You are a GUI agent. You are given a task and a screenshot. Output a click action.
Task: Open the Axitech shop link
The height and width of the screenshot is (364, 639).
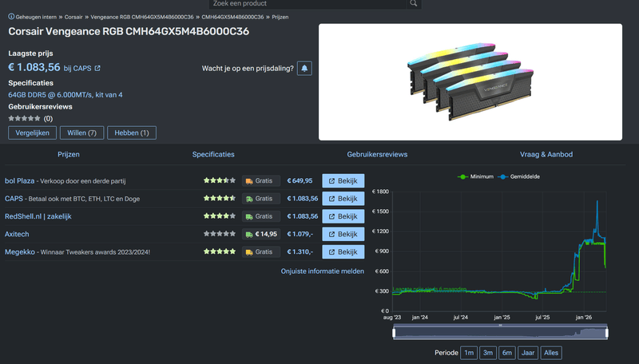(x=17, y=234)
